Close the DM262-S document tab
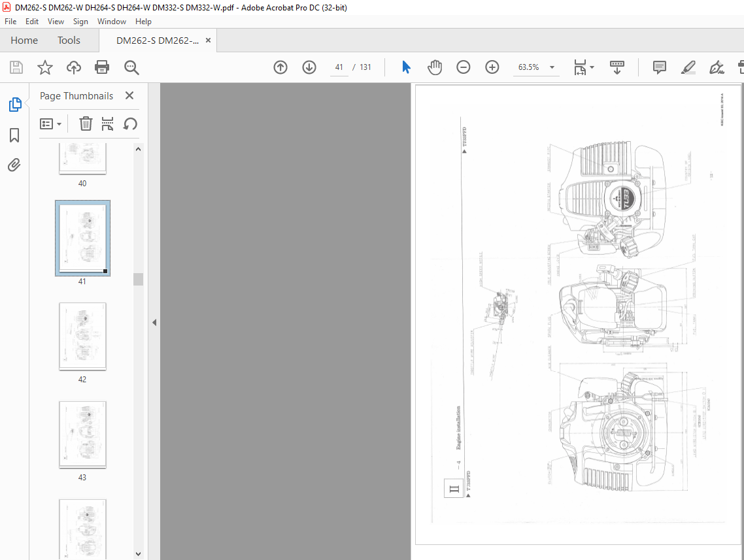Screen dimensions: 744x560 208,41
